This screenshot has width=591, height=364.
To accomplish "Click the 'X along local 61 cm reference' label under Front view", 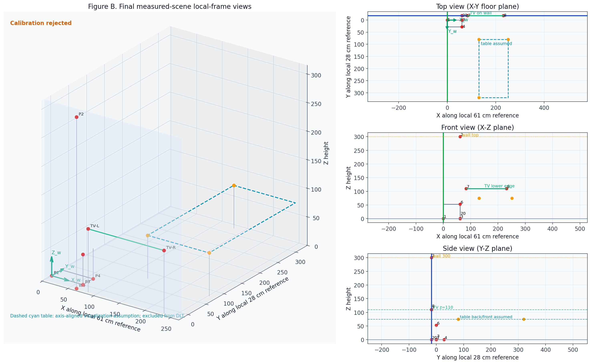I will pos(477,236).
